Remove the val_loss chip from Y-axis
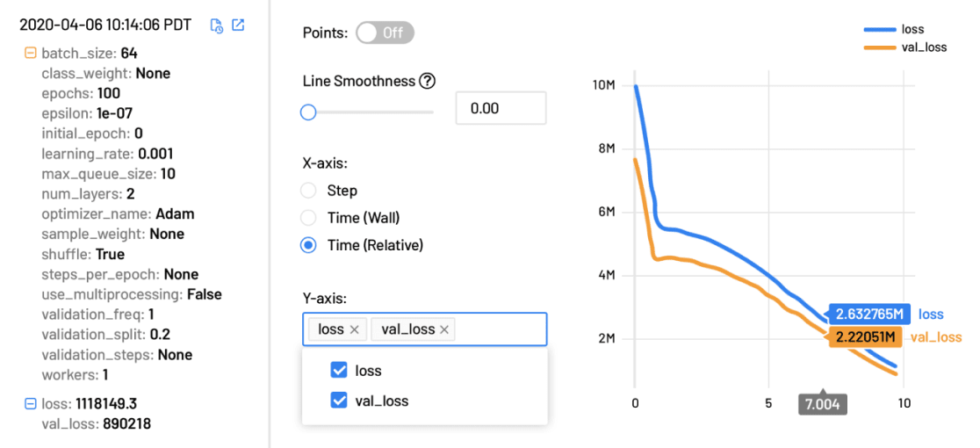This screenshot has width=980, height=448. [444, 329]
